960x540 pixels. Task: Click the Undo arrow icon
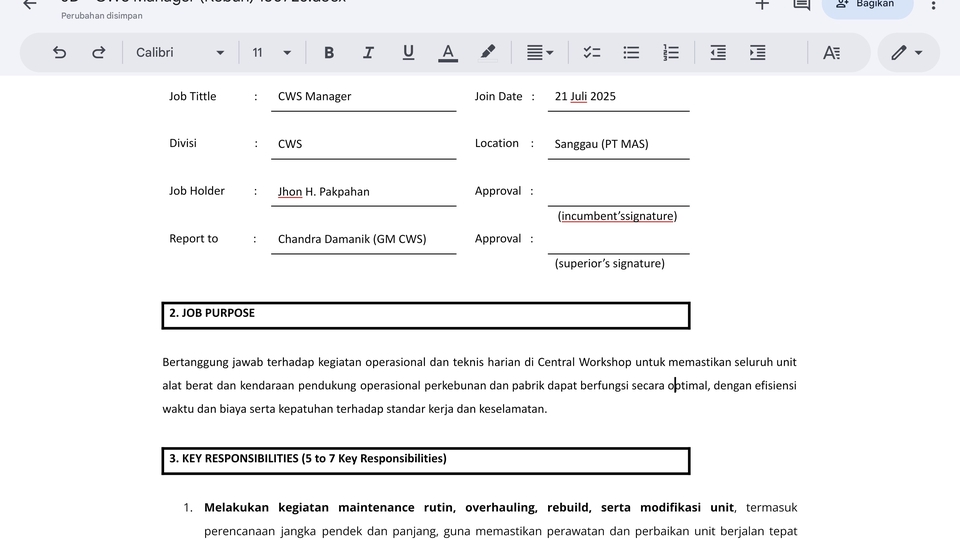pos(59,53)
